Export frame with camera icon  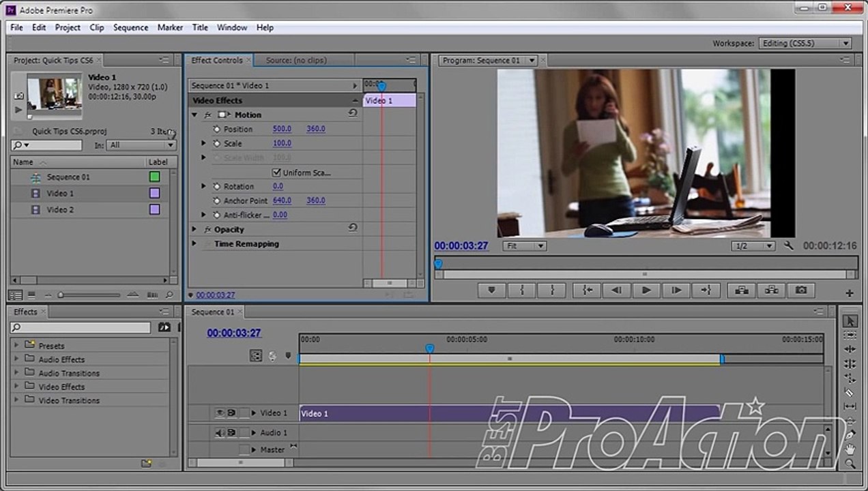click(802, 291)
